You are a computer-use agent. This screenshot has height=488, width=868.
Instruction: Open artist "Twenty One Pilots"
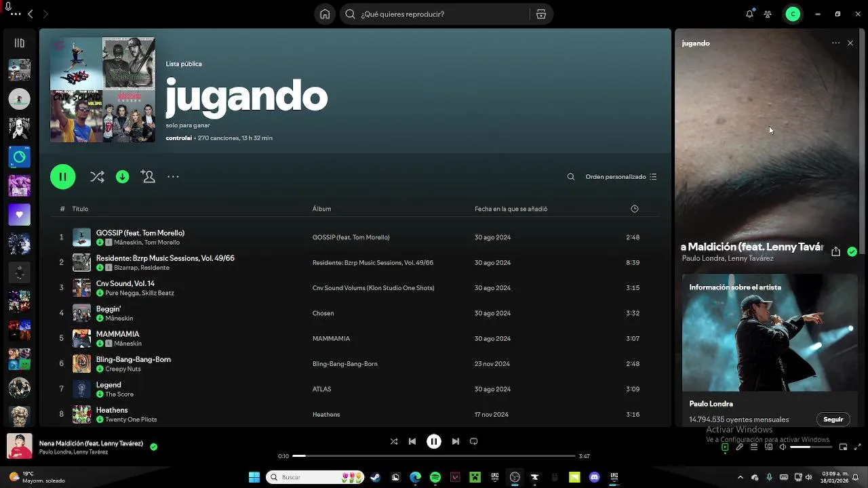point(131,420)
